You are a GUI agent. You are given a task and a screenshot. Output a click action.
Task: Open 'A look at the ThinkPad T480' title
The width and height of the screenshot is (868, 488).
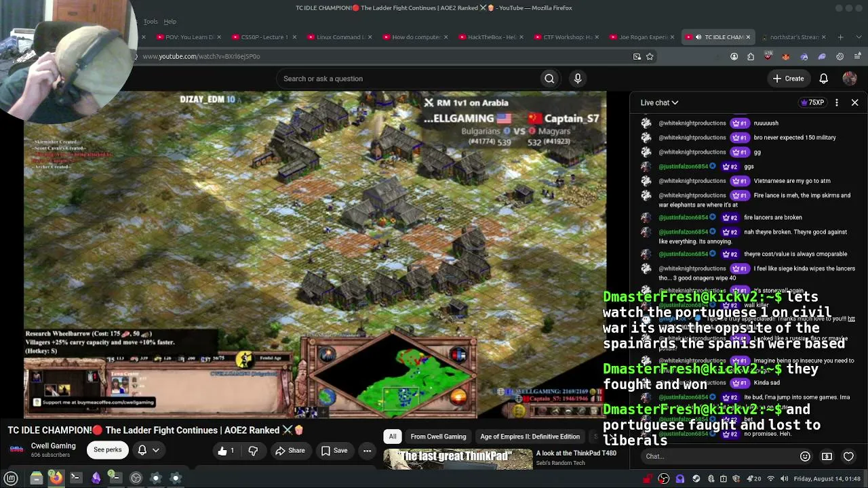(576, 453)
